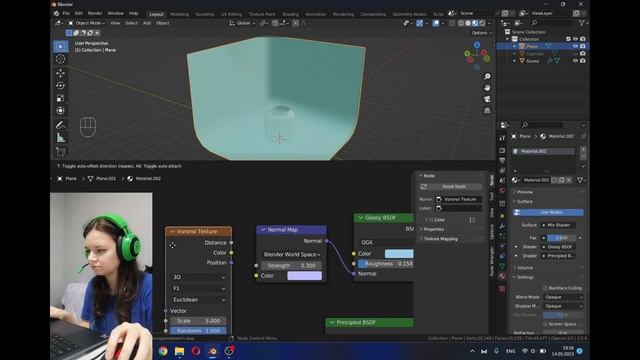Open the Global transform orientation dropdown

pyautogui.click(x=242, y=23)
